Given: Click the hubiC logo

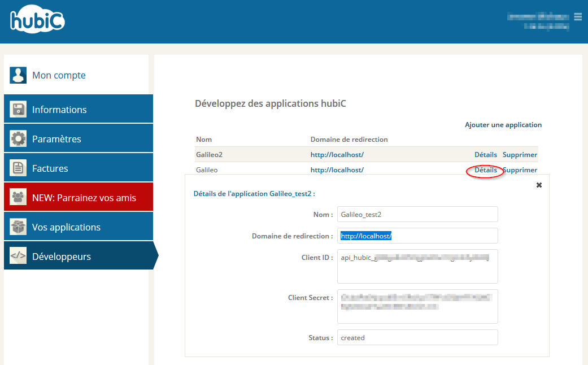Looking at the screenshot, I should click(37, 19).
